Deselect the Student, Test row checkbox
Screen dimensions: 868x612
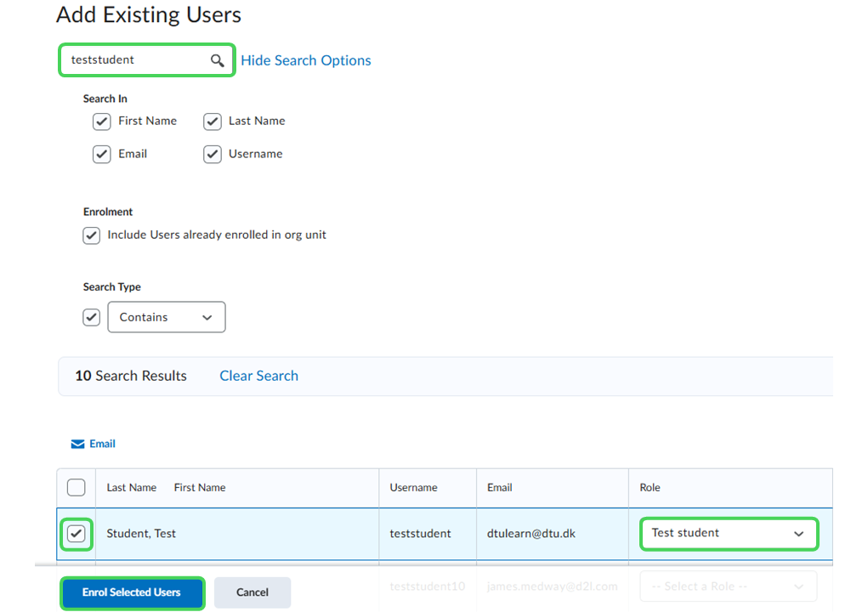pyautogui.click(x=77, y=534)
